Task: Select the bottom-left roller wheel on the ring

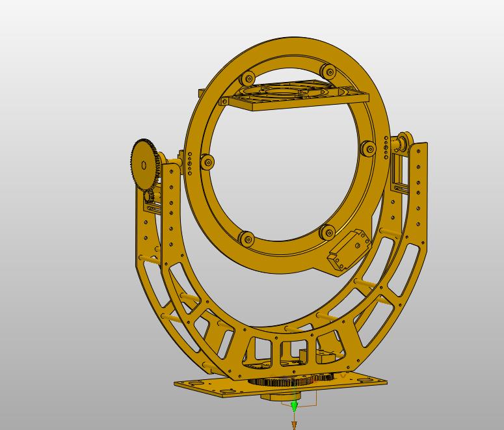Action: tap(247, 239)
